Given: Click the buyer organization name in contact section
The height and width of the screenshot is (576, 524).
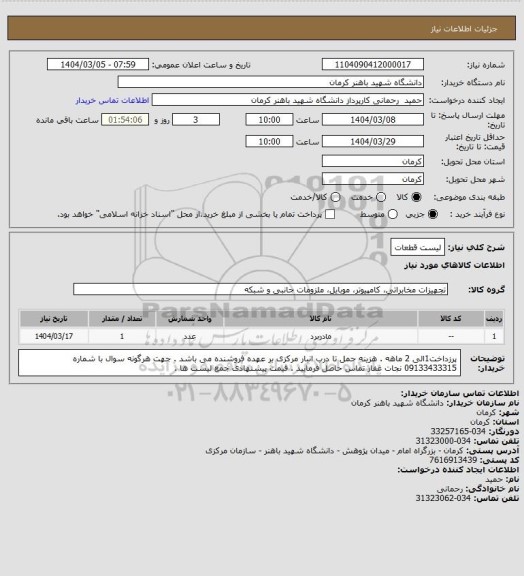Looking at the screenshot, I should coord(397,403).
